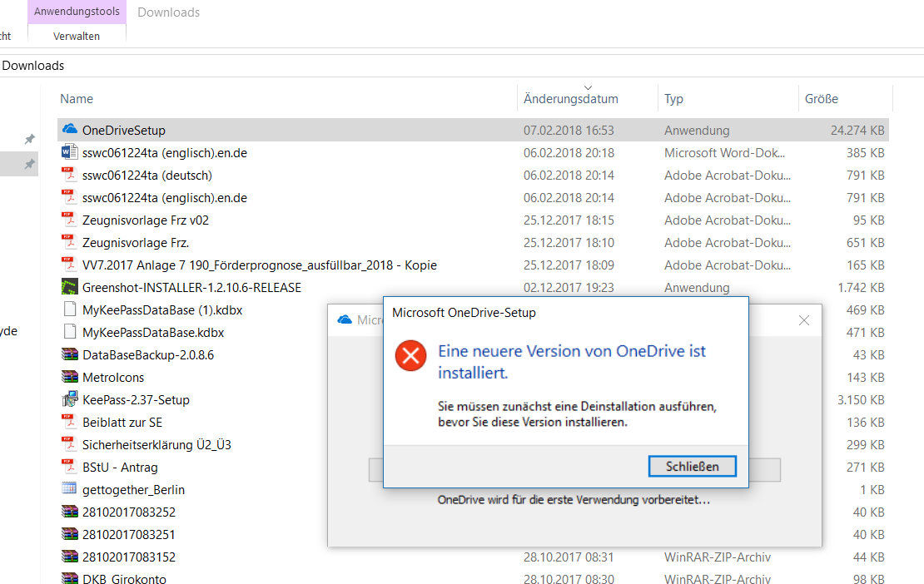This screenshot has width=924, height=584.
Task: Select blank file icon of MyKeePassDataBase.kdbx
Action: pyautogui.click(x=70, y=331)
